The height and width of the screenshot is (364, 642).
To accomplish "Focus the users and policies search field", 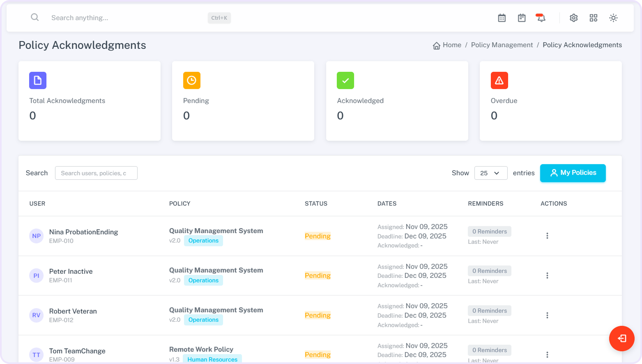I will point(96,173).
